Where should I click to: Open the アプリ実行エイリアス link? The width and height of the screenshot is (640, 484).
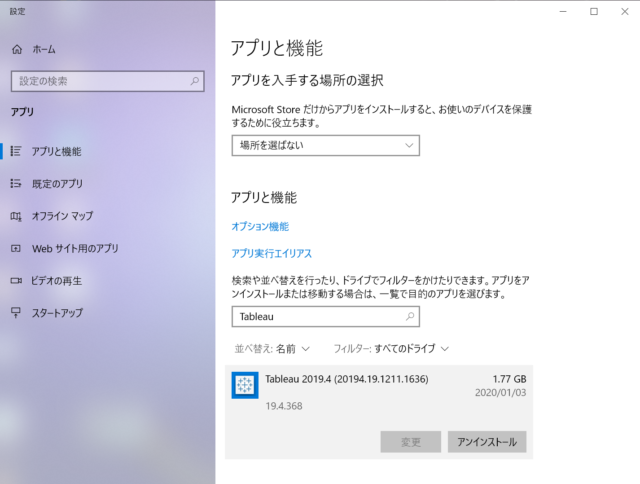point(271,253)
